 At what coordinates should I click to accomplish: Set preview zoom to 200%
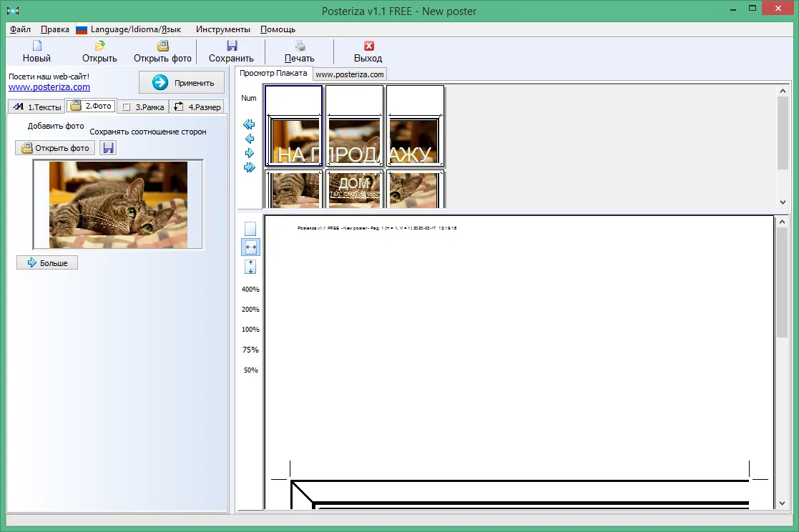[x=250, y=310]
